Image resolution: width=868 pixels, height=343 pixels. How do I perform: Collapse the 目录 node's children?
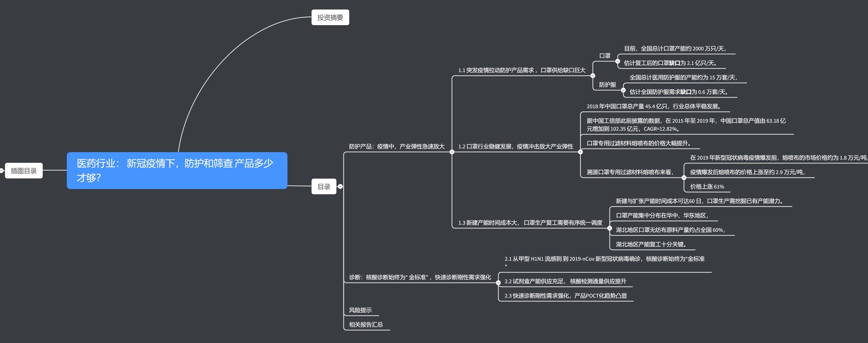click(x=340, y=186)
